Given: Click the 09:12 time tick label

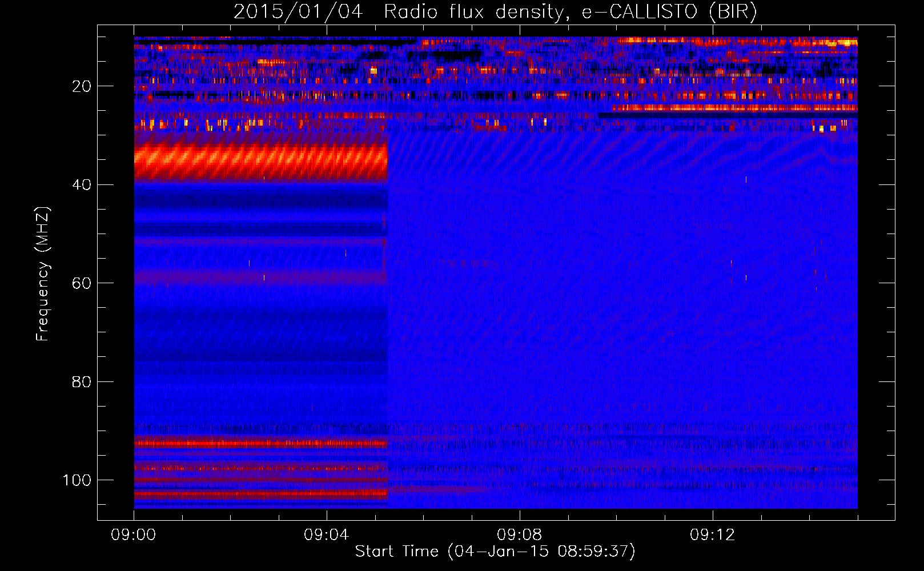Looking at the screenshot, I should click(713, 535).
